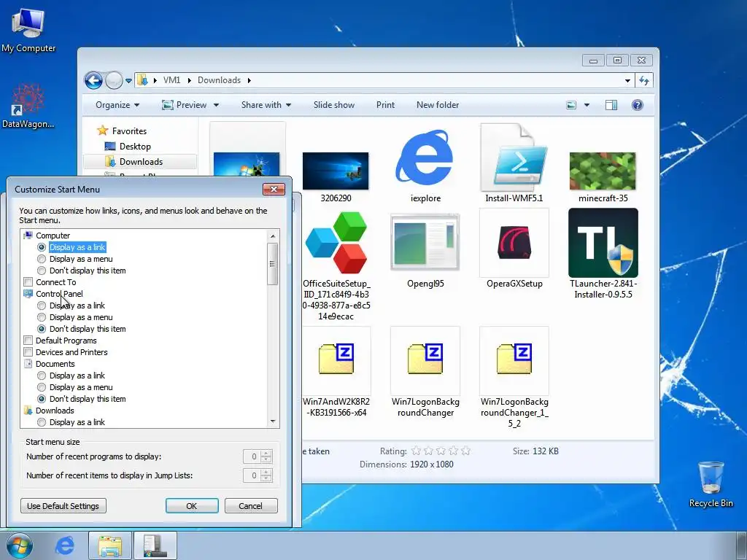Image resolution: width=747 pixels, height=560 pixels.
Task: Choose Control Panel 'Display as a link'
Action: (x=42, y=306)
